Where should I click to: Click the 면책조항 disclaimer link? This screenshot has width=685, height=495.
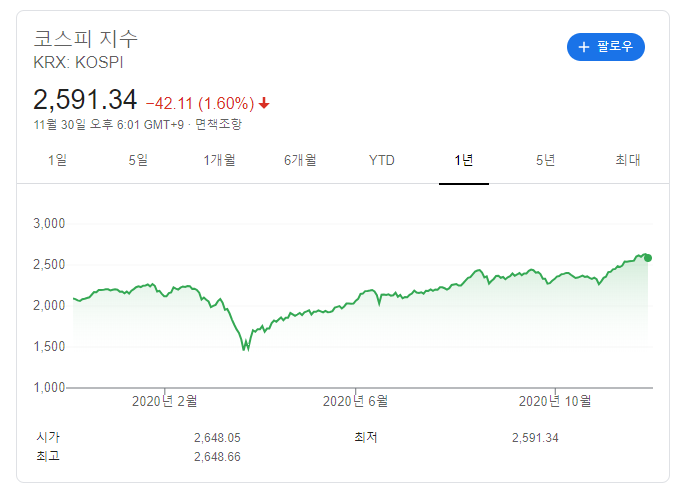coord(218,125)
